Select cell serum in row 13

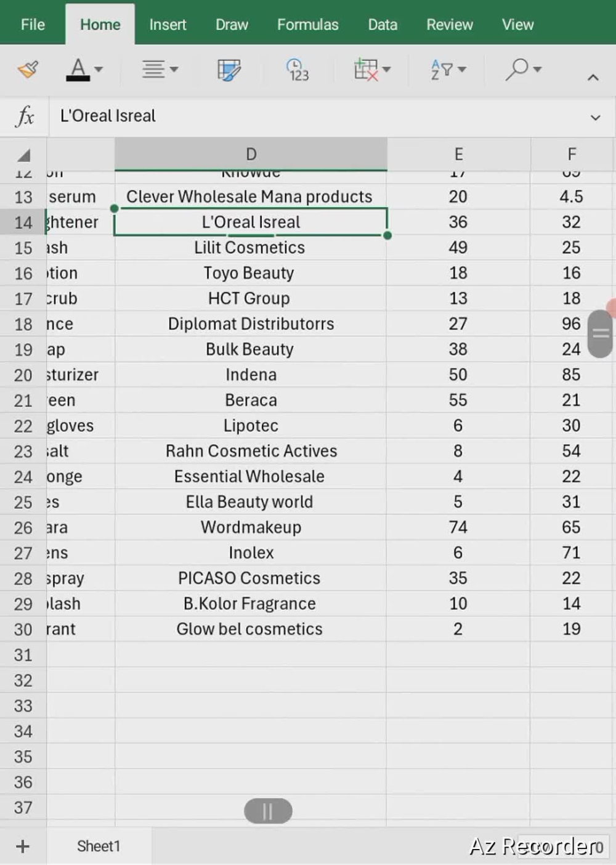click(81, 197)
